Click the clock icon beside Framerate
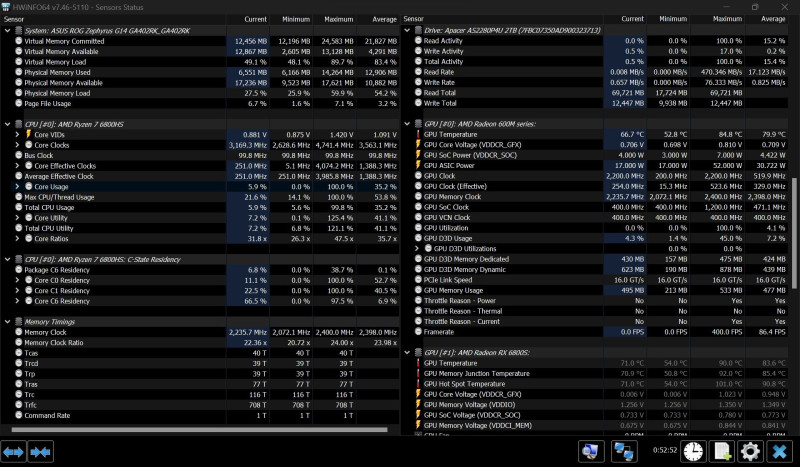800x467 pixels. (x=418, y=331)
